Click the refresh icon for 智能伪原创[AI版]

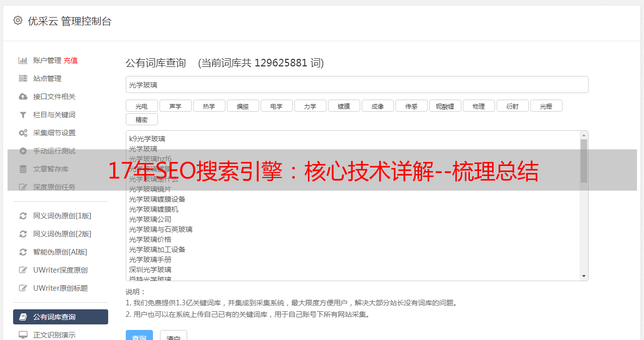point(23,252)
